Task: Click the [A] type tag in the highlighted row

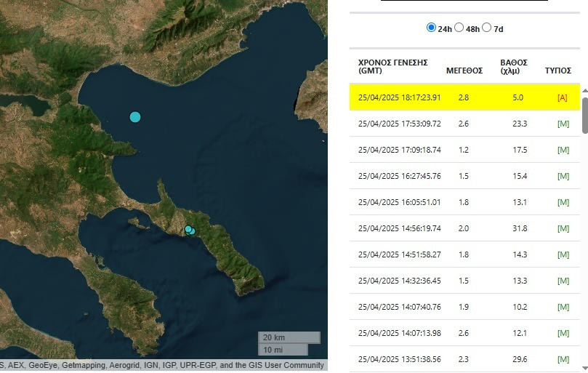Action: click(x=562, y=97)
